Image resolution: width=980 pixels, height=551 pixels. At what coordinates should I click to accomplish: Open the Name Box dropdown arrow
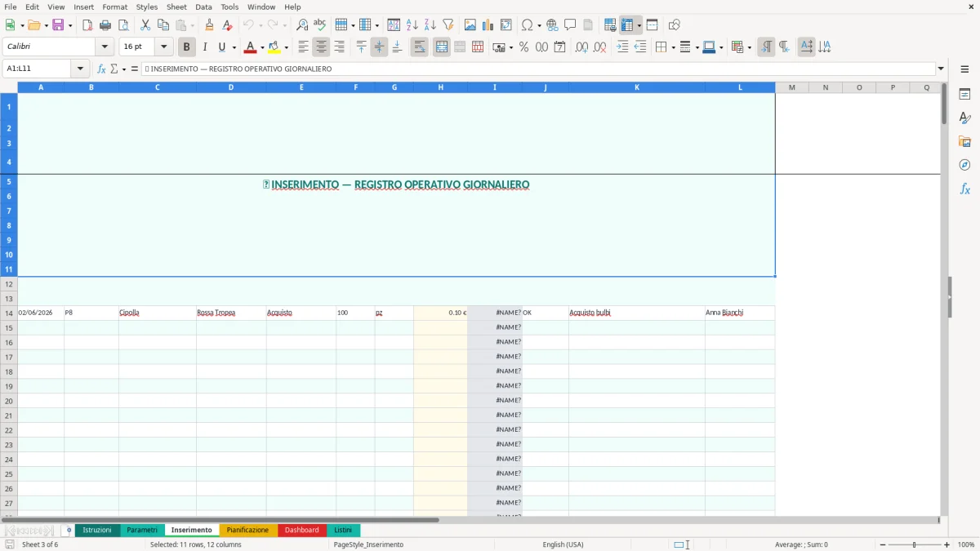coord(80,69)
